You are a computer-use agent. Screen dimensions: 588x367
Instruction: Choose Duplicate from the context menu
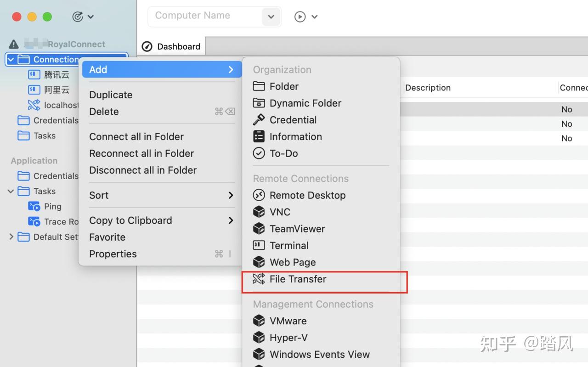tap(111, 95)
